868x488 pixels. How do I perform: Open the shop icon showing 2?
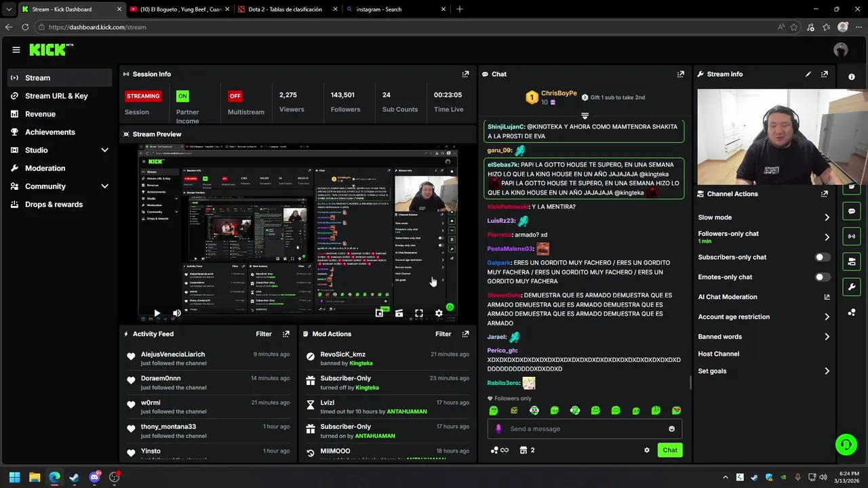point(527,450)
